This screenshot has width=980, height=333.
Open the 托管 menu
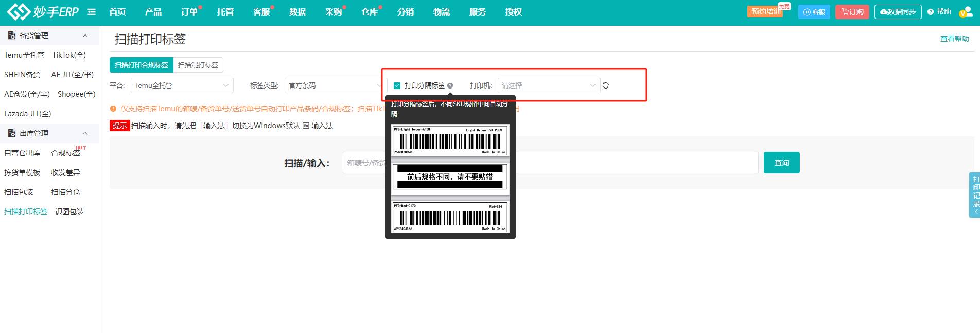225,12
